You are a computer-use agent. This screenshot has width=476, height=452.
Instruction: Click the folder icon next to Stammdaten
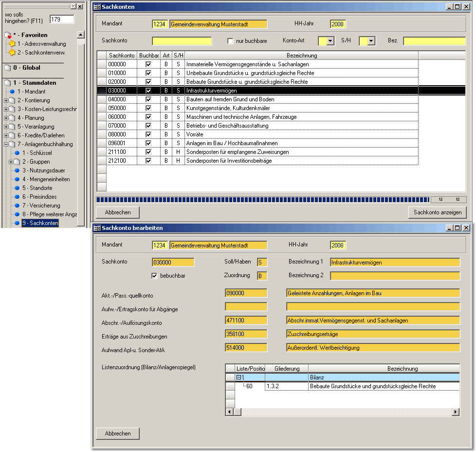[7, 83]
